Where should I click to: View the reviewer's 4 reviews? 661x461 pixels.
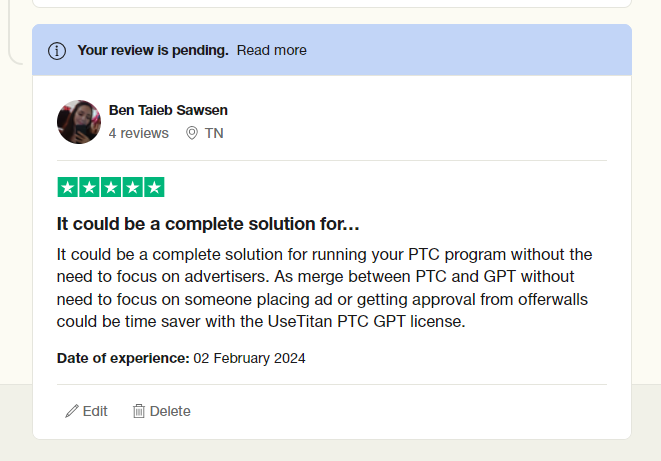click(138, 133)
